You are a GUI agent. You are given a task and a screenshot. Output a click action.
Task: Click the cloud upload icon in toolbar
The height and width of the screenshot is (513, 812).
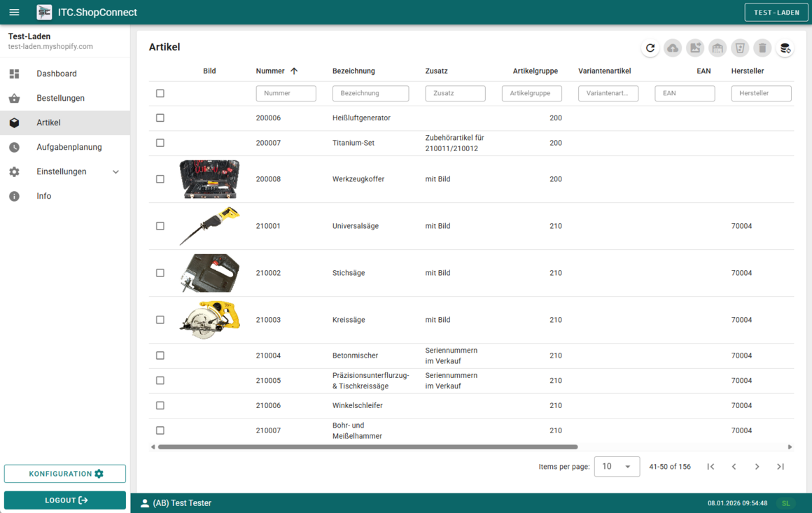(673, 48)
